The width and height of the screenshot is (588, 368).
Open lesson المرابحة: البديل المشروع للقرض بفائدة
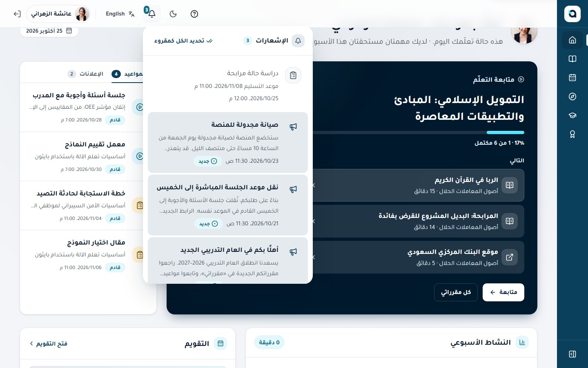[418, 221]
